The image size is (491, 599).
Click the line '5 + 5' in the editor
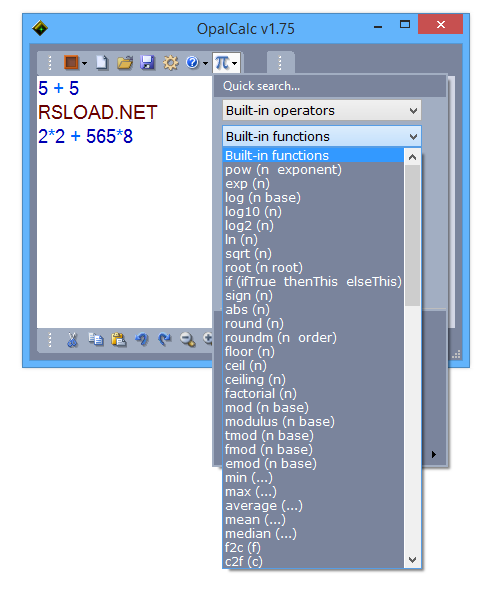pyautogui.click(x=58, y=88)
